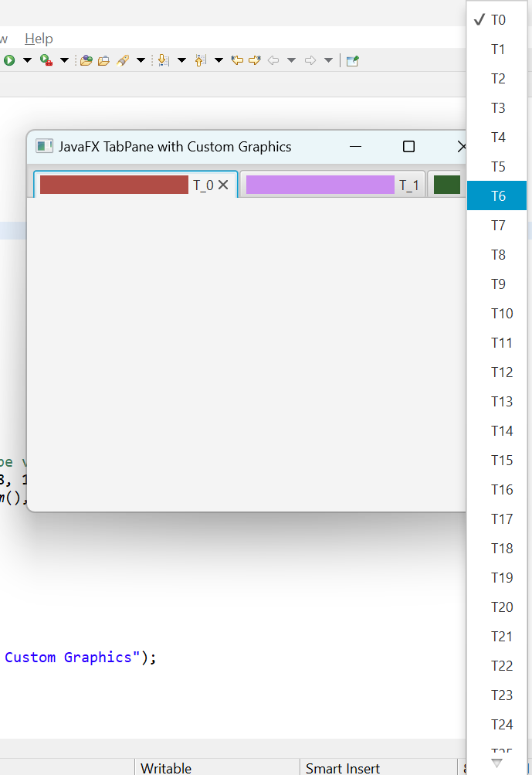Viewport: 532px width, 775px height.
Task: Select the T_1 tab
Action: pyautogui.click(x=332, y=185)
